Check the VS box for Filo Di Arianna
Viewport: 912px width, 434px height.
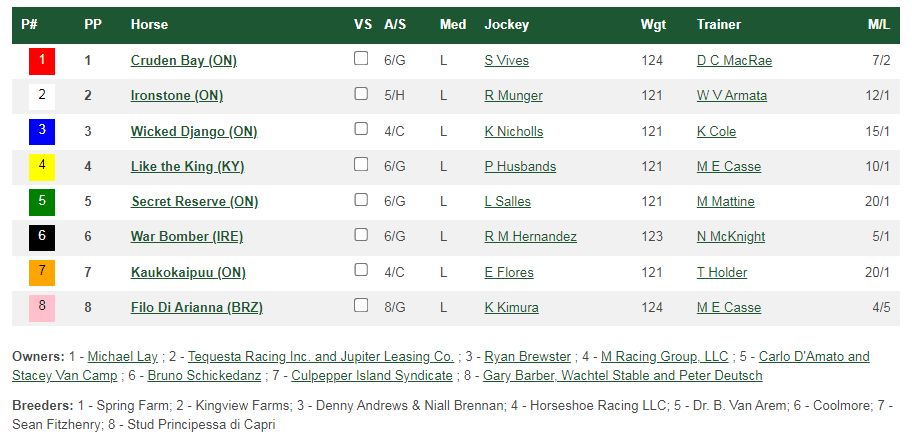[361, 305]
